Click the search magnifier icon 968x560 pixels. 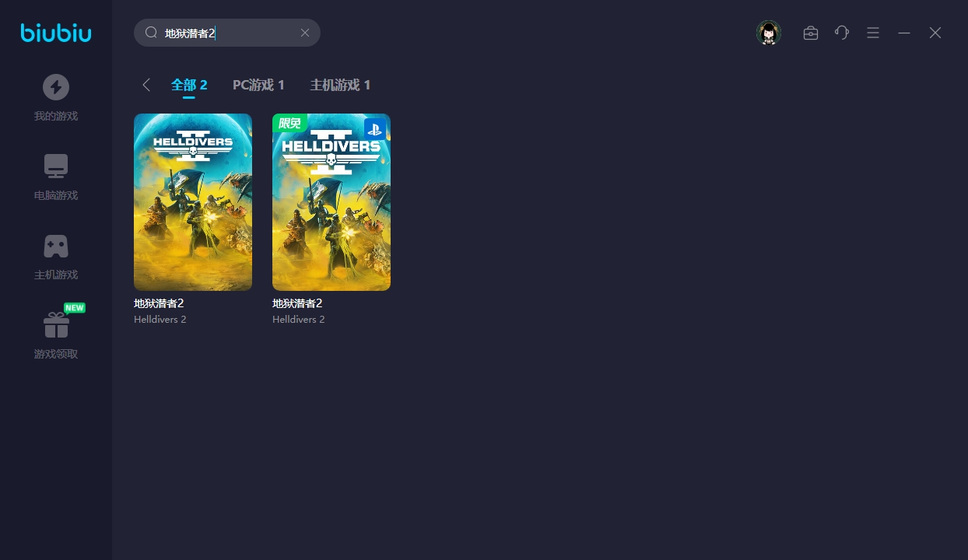151,33
